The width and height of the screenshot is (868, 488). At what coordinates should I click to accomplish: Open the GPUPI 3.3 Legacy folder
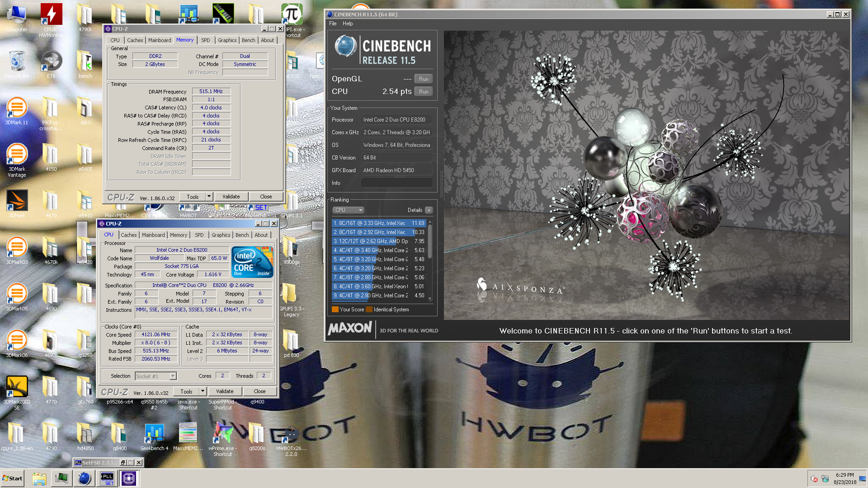(291, 300)
